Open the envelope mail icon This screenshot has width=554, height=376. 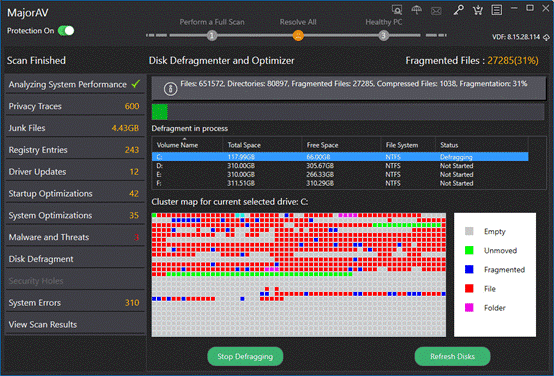[436, 11]
